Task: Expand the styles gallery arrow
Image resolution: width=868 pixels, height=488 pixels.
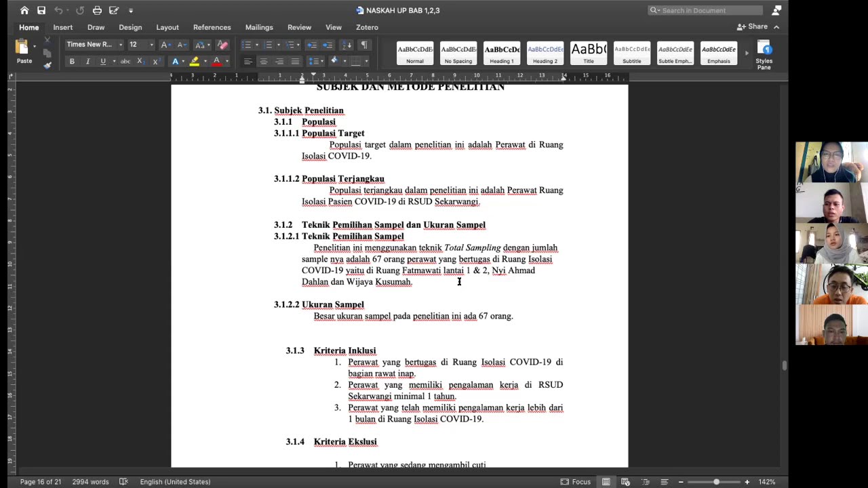Action: (x=747, y=53)
